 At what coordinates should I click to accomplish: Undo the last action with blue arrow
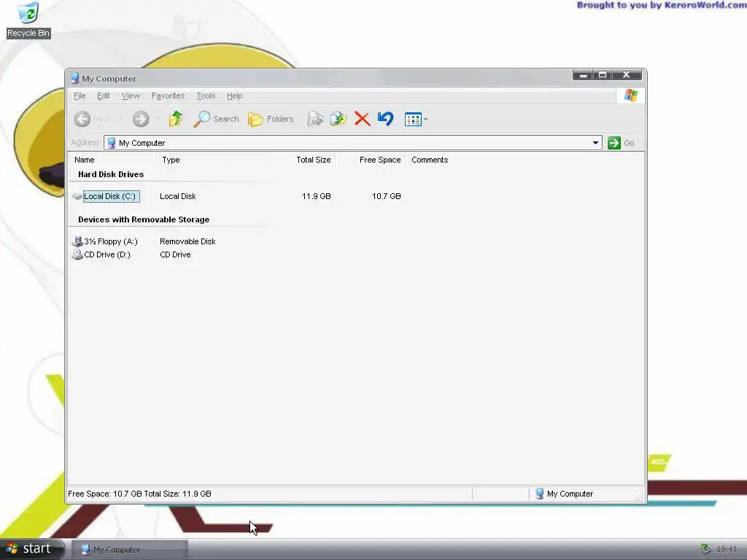coord(385,119)
